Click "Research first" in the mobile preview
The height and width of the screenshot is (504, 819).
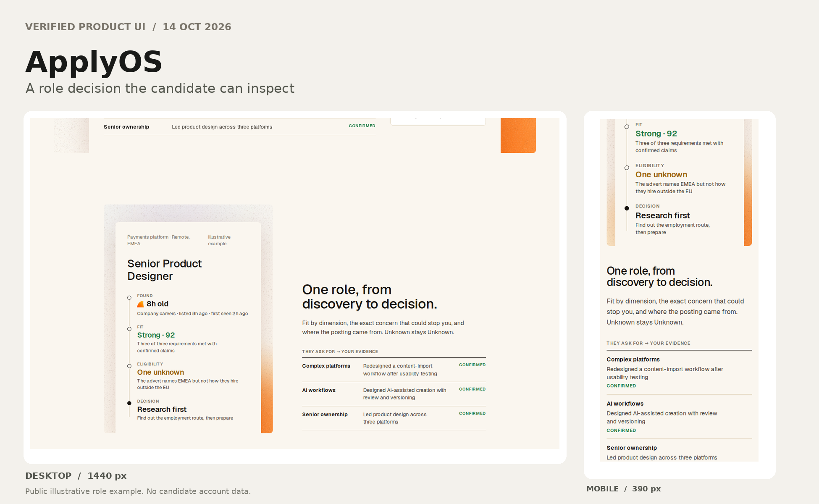(662, 215)
